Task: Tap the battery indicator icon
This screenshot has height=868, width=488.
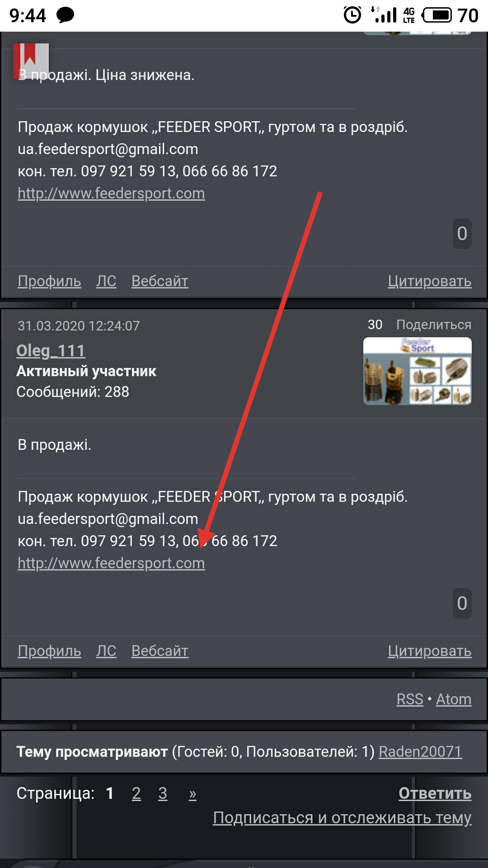Action: coord(436,15)
